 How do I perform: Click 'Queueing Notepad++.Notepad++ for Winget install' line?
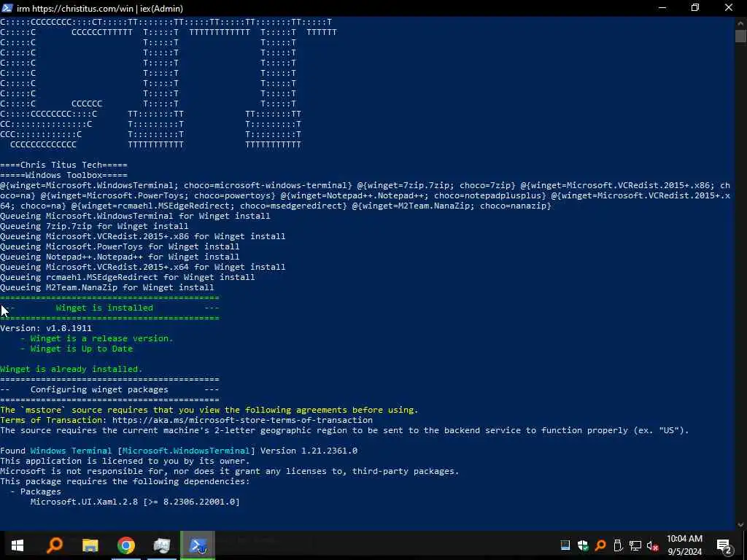tap(120, 257)
